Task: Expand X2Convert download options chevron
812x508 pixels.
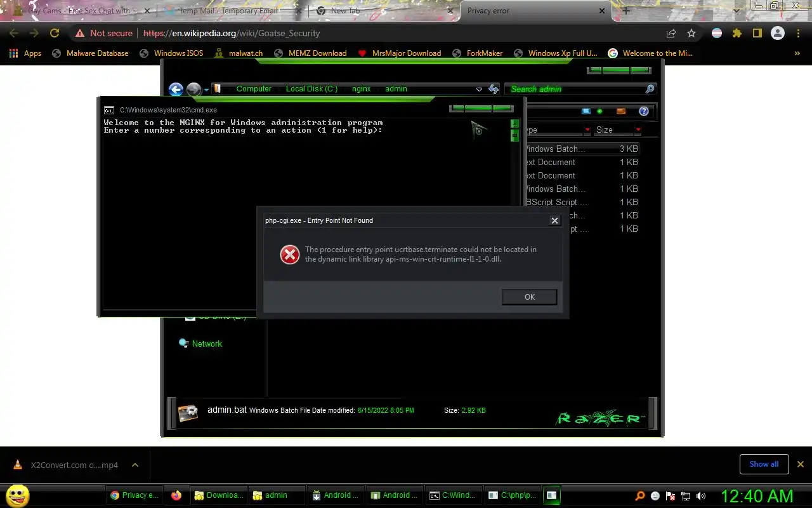Action: [x=135, y=465]
